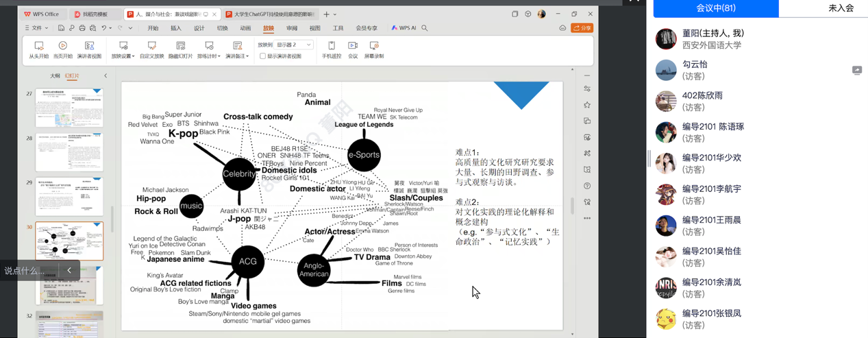Click the orange 分享 share button
Viewport: 868px width, 338px height.
582,28
